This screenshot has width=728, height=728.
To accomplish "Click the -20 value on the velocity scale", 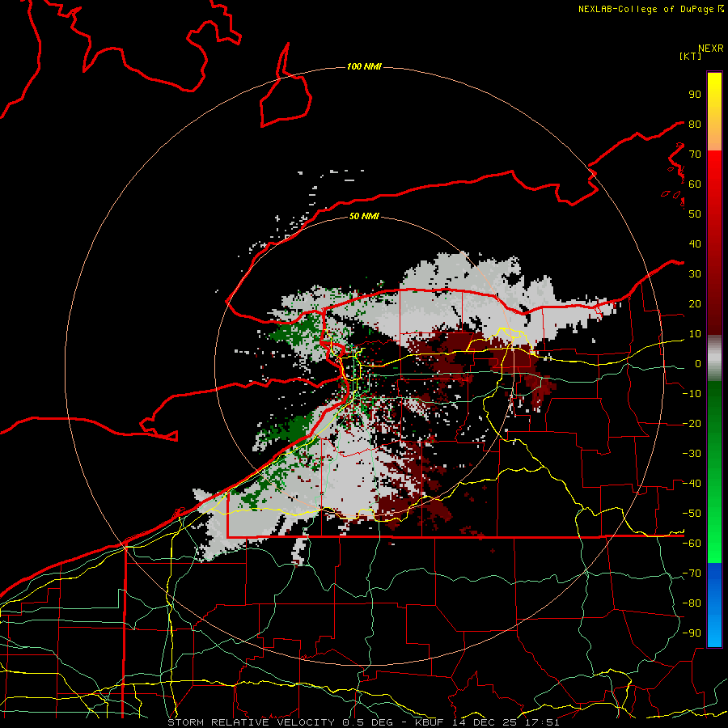I will click(x=692, y=423).
